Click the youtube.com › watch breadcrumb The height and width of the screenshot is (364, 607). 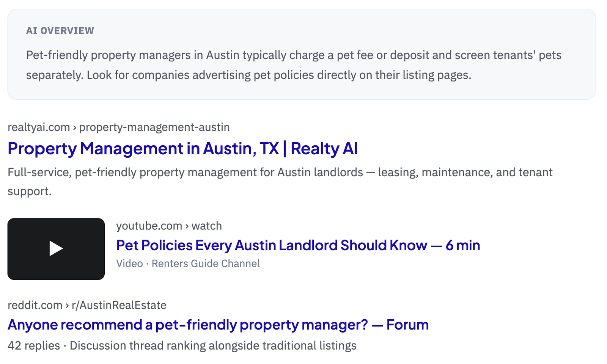(169, 226)
